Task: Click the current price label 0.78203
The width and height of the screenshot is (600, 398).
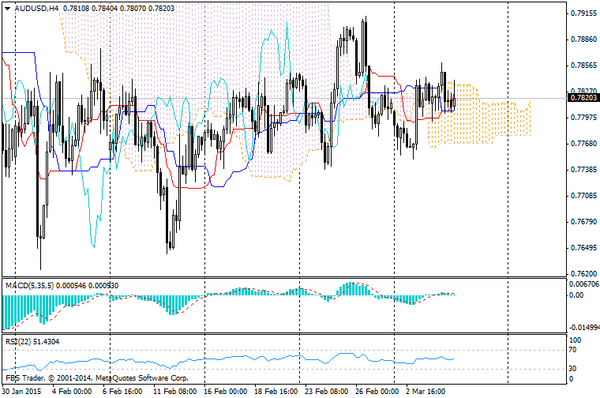Action: (x=584, y=98)
